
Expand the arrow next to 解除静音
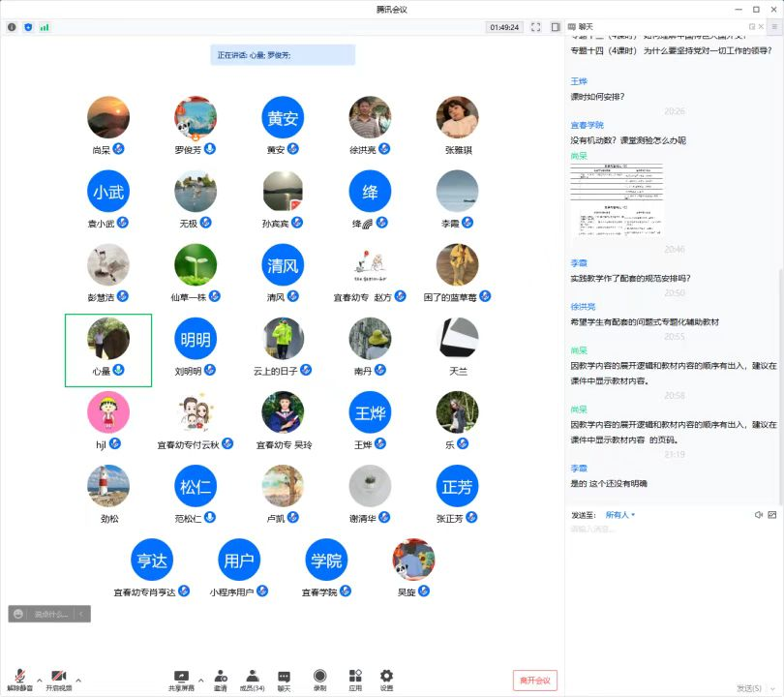[x=39, y=679]
